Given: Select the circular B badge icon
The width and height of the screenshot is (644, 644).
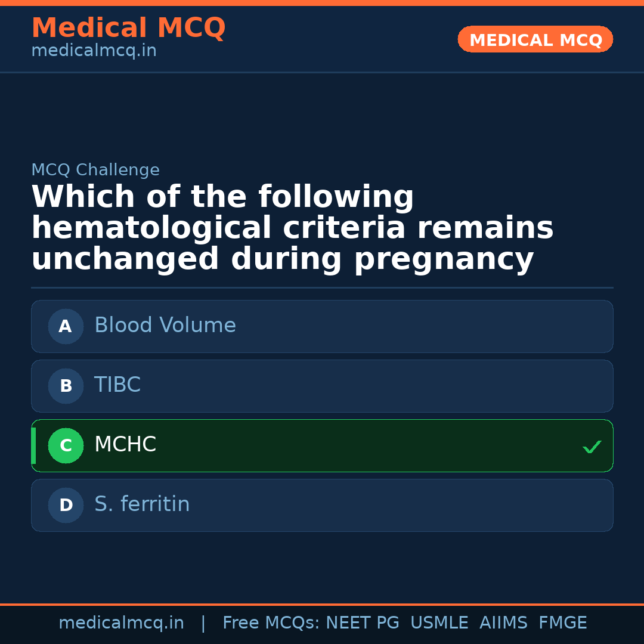Looking at the screenshot, I should 66,386.
